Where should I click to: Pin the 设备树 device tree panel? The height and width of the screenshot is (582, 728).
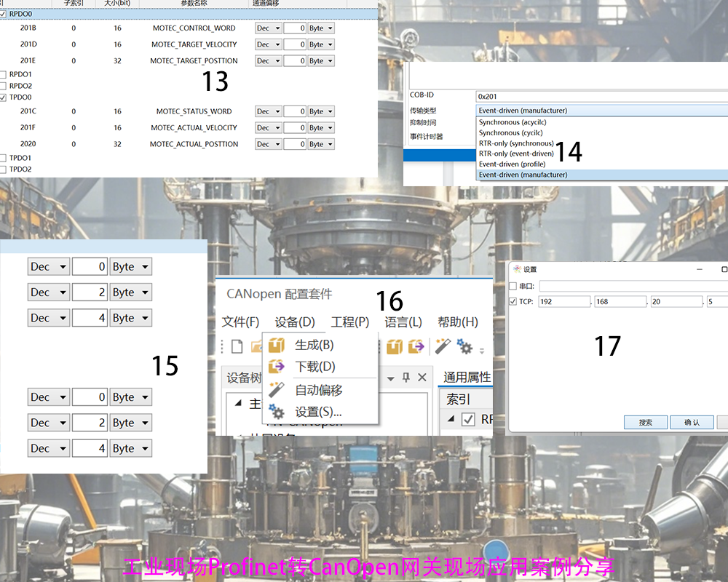[x=406, y=378]
